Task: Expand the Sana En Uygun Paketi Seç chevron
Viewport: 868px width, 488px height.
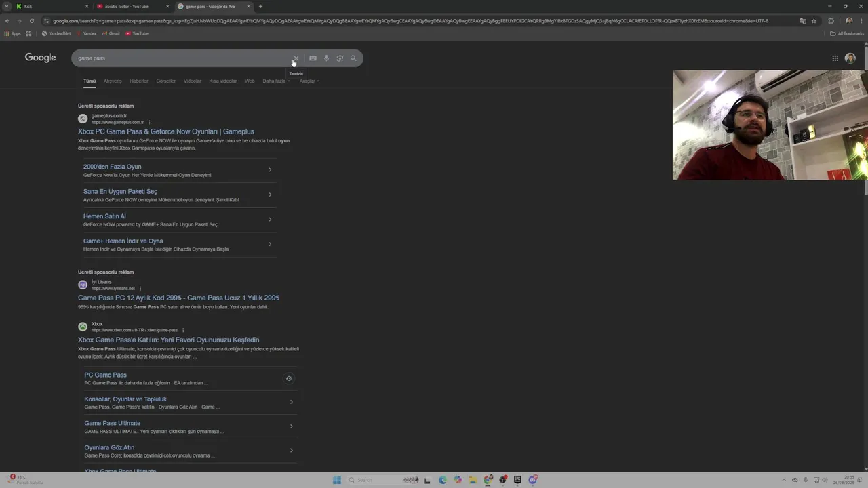Action: [270, 195]
